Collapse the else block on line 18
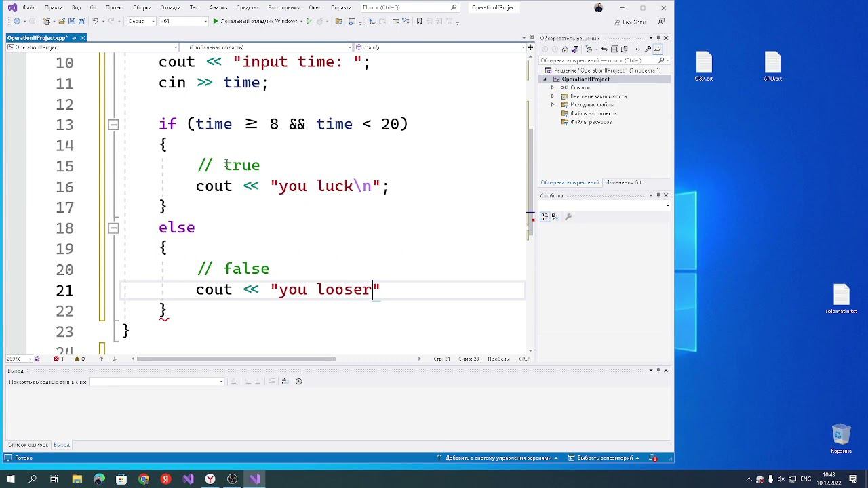Viewport: 868px width, 488px height. [x=113, y=228]
